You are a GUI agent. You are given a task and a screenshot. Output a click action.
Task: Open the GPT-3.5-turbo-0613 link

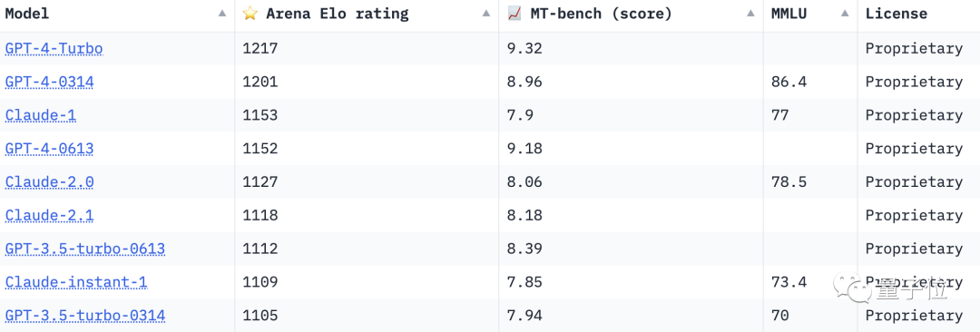point(85,249)
